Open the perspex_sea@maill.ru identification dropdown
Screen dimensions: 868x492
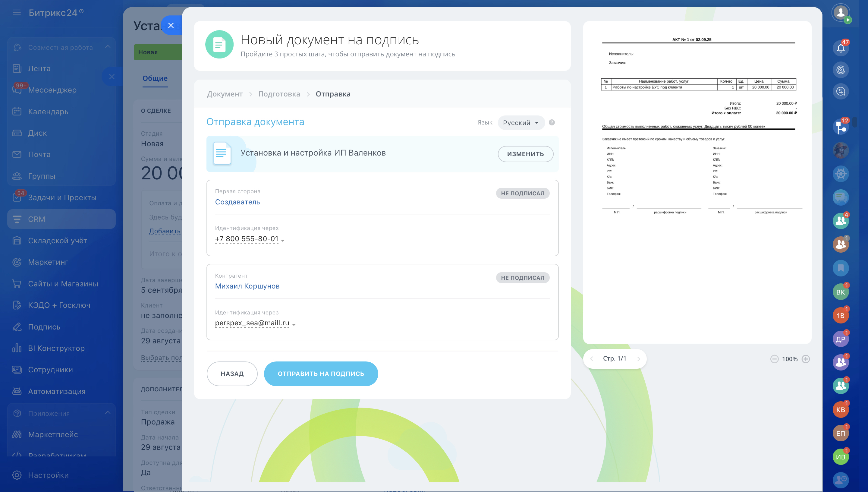(x=255, y=323)
